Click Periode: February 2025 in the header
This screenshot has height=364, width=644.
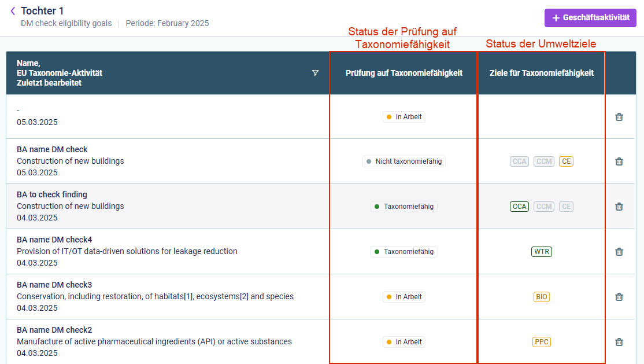pos(167,24)
